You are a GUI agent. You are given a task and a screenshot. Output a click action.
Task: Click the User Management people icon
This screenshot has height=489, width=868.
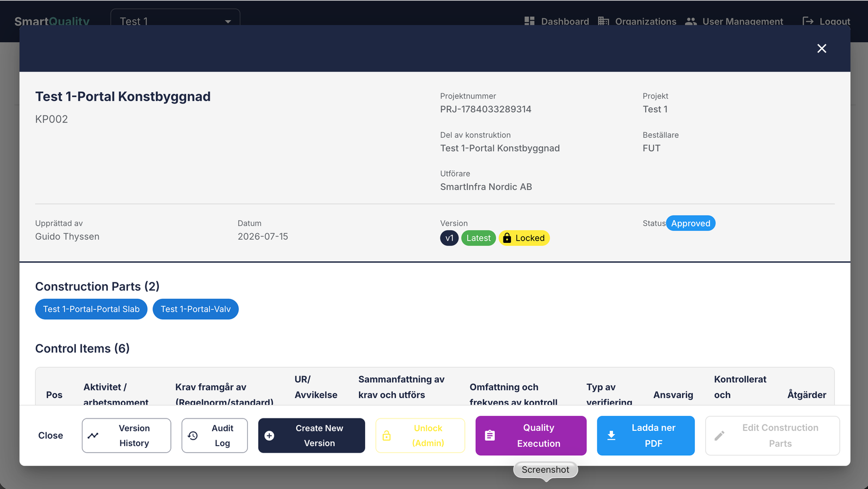pos(691,21)
